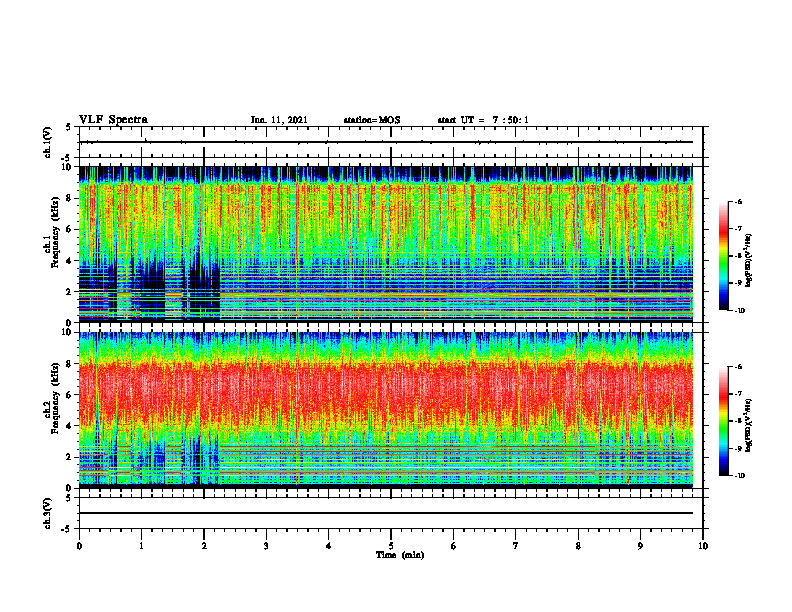Viewport: 792px width, 612px height.
Task: Click the "start UT = 7 :50: 1" text
Action: pyautogui.click(x=483, y=120)
